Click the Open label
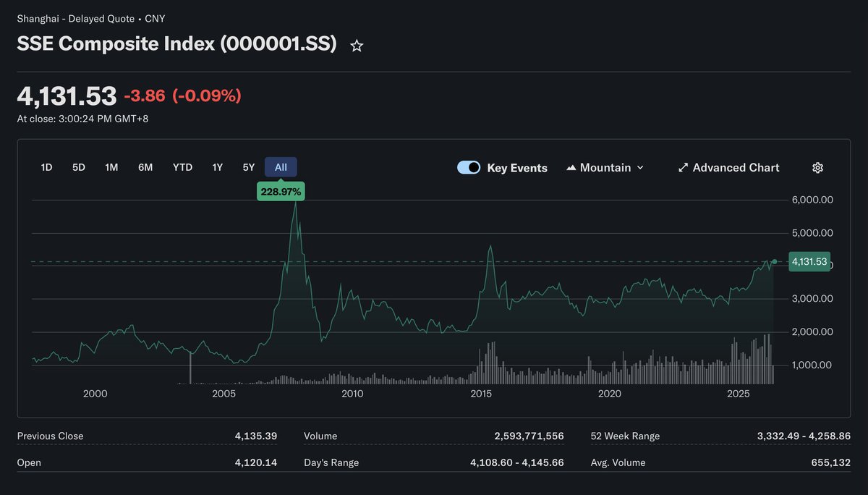868x495 pixels. tap(29, 462)
